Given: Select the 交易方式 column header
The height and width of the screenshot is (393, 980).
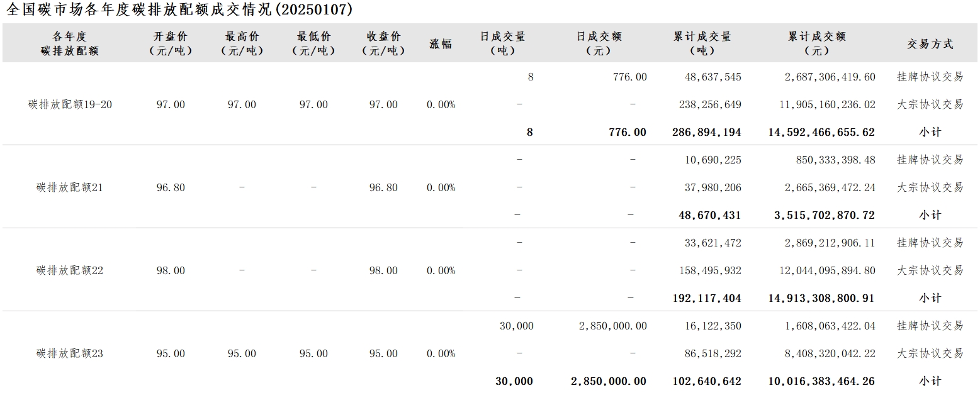Looking at the screenshot, I should point(930,44).
